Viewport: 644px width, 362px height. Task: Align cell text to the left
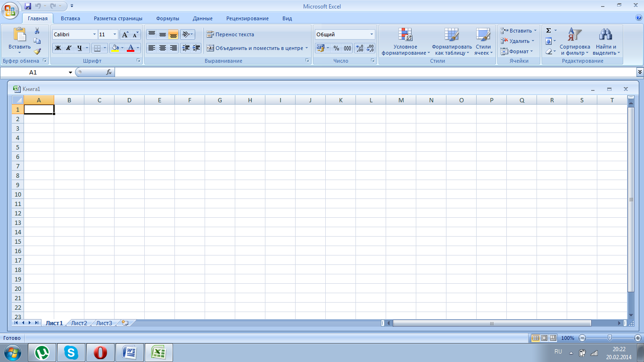(151, 48)
